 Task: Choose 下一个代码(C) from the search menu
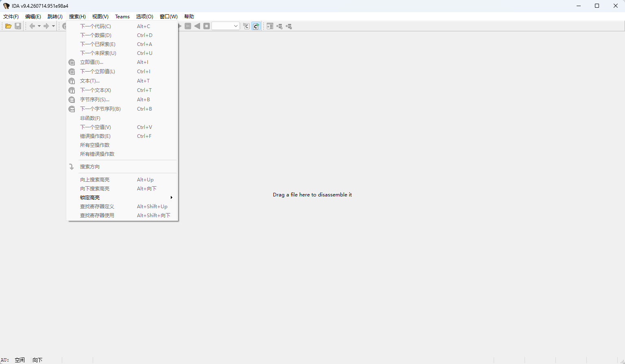122,26
